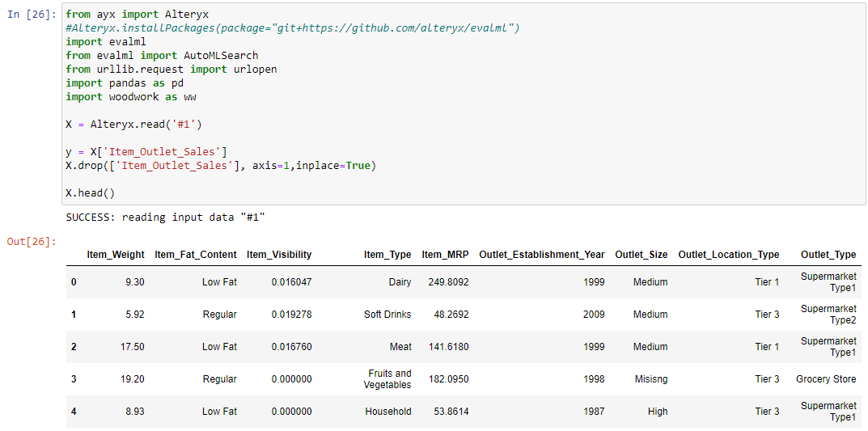This screenshot has height=431, width=868.
Task: Select the Item_Visibility column header
Action: point(279,255)
